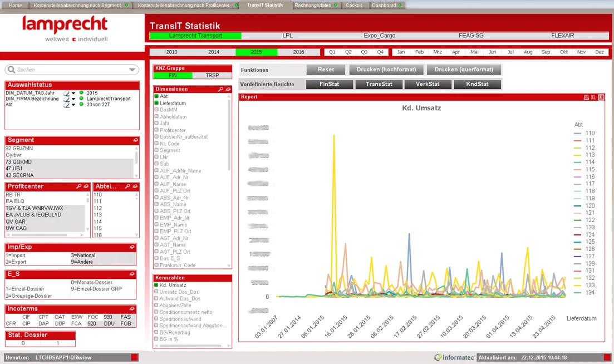614x364 pixels.
Task: Enable the DosMM dimension checkbox
Action: pyautogui.click(x=156, y=110)
